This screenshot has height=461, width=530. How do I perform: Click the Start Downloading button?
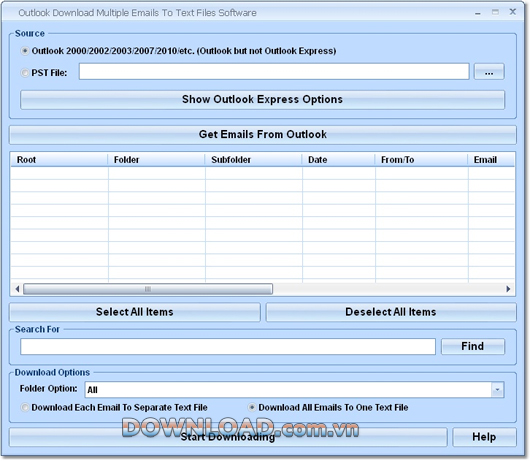(228, 437)
